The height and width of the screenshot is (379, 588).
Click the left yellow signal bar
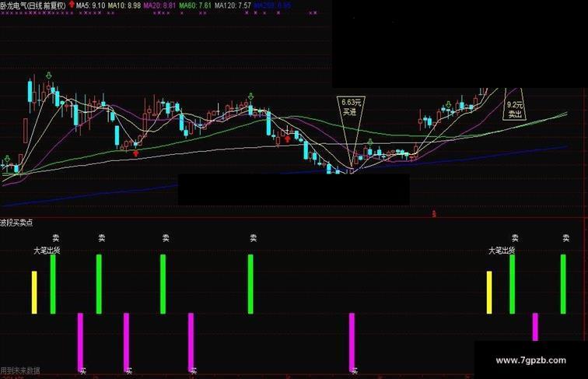[x=34, y=293]
